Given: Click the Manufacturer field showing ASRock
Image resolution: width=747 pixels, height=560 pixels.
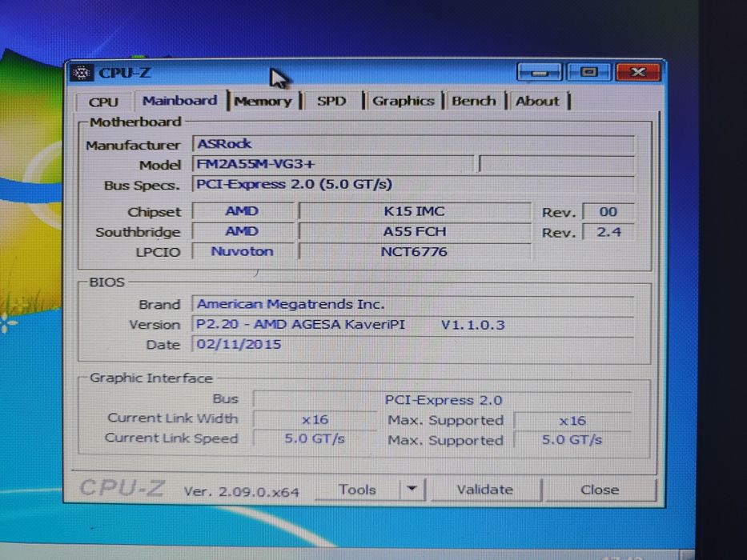Looking at the screenshot, I should click(x=413, y=144).
